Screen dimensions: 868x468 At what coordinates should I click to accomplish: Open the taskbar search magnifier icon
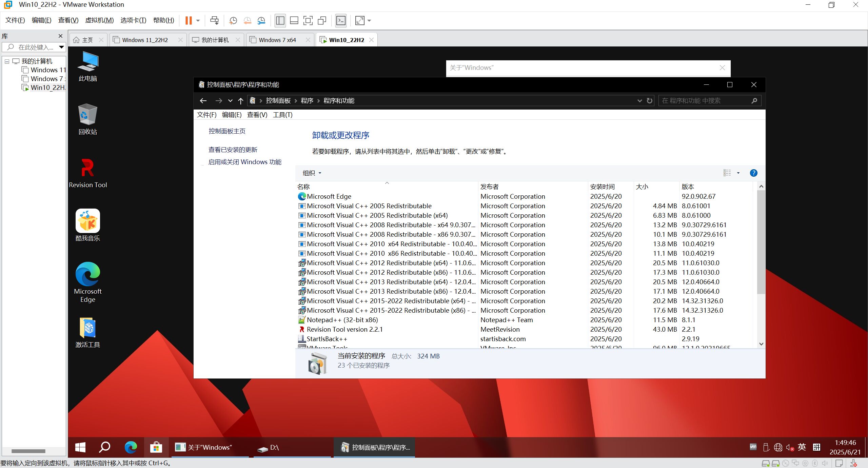click(x=104, y=447)
